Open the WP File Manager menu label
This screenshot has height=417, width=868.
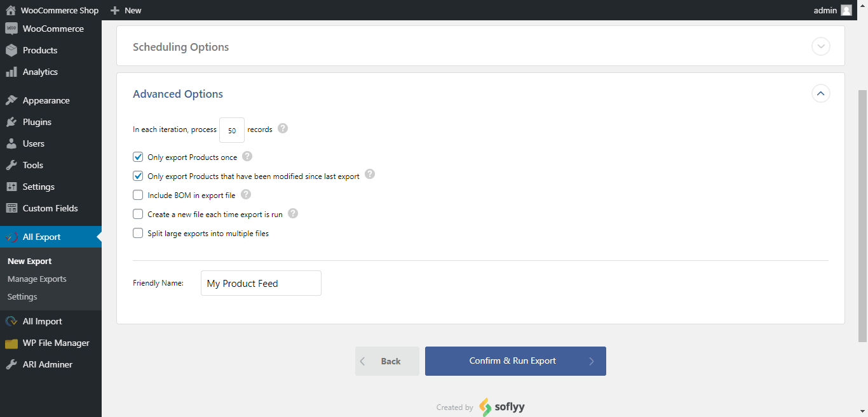click(x=56, y=343)
